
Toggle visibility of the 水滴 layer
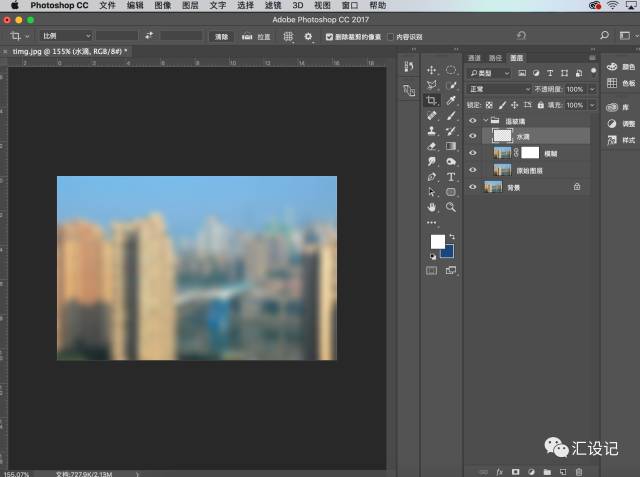473,136
